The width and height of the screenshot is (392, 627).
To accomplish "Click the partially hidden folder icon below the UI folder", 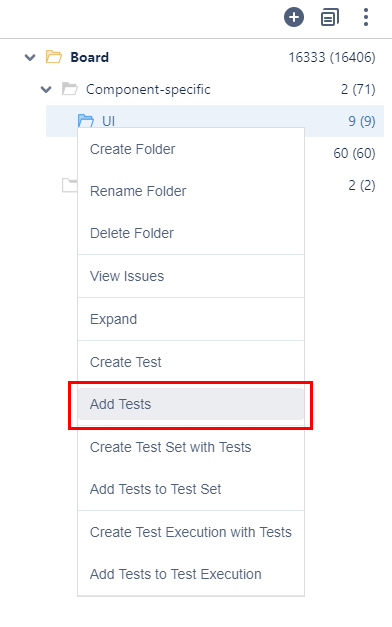I will click(70, 185).
